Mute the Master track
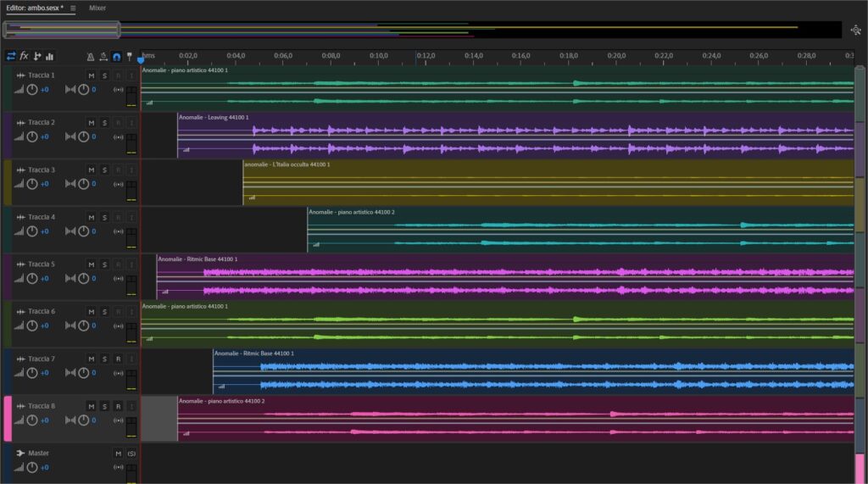This screenshot has height=484, width=868. click(118, 453)
